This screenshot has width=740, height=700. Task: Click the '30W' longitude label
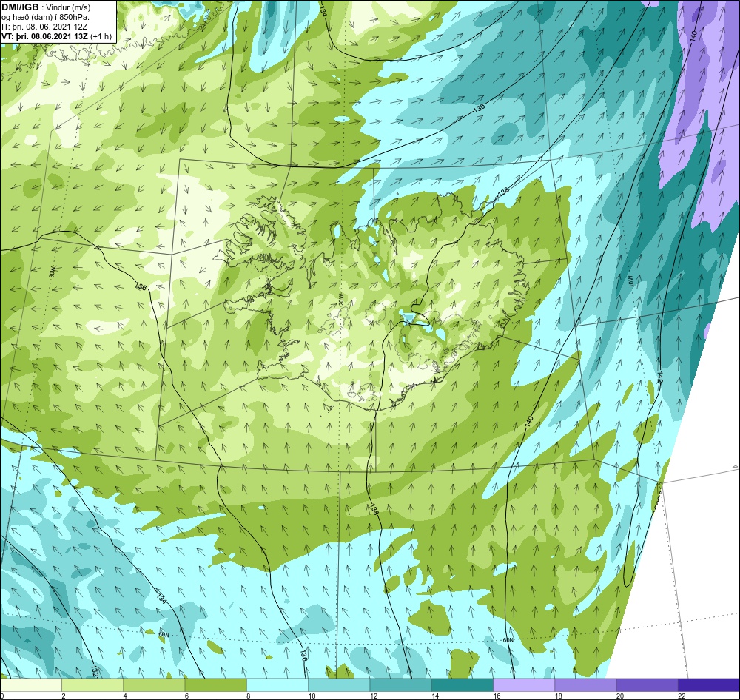(x=52, y=271)
